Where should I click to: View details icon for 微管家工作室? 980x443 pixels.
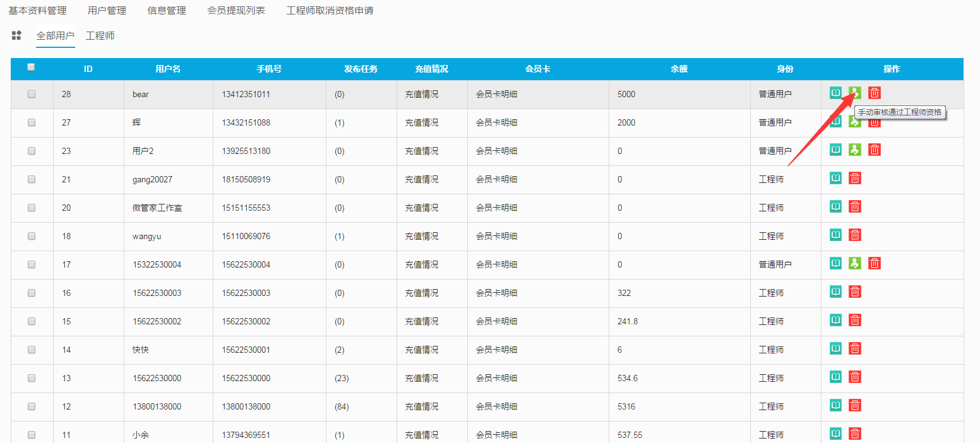[x=835, y=207]
